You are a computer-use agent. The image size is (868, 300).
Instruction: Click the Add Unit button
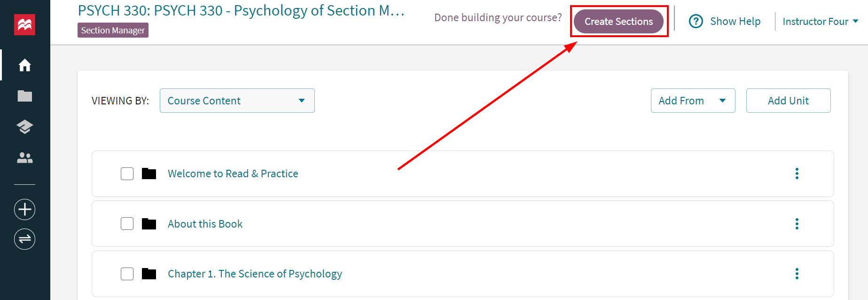(x=788, y=100)
